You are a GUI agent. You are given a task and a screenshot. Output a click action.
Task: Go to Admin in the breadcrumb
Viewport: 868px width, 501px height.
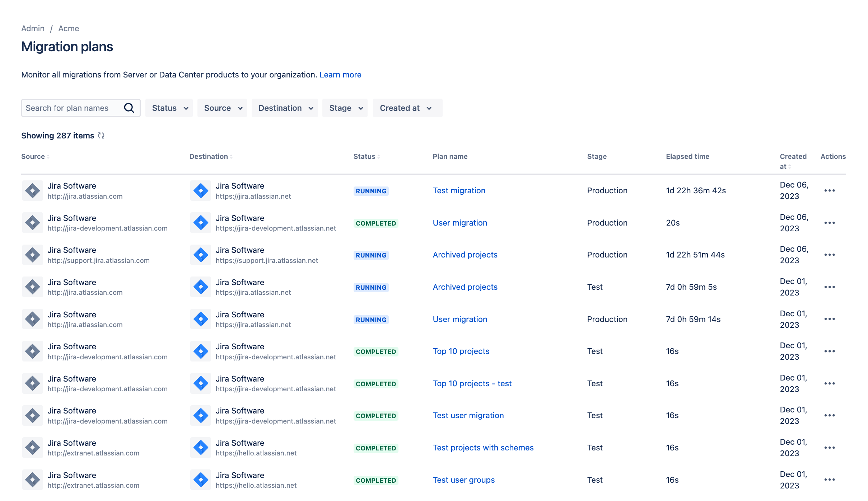tap(33, 28)
